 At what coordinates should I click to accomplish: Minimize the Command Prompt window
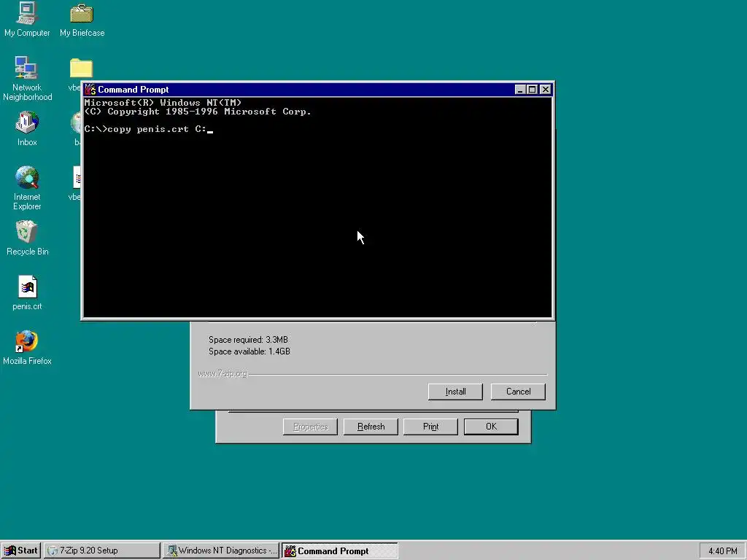point(520,90)
